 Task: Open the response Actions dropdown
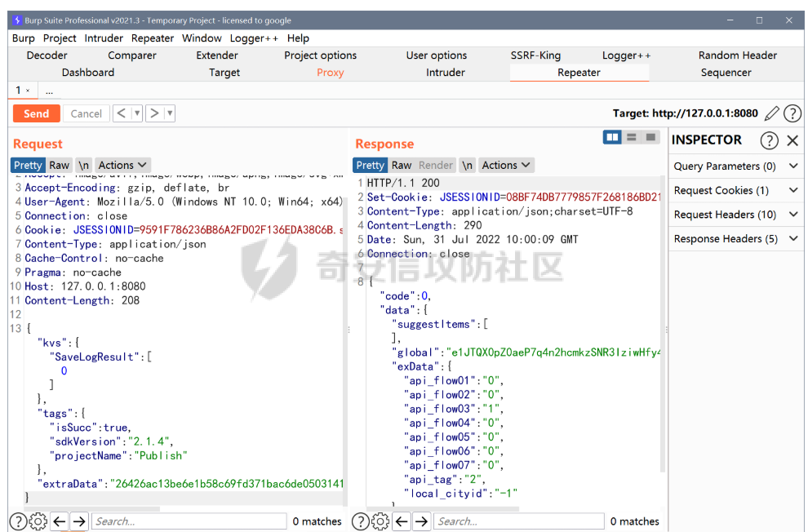506,166
